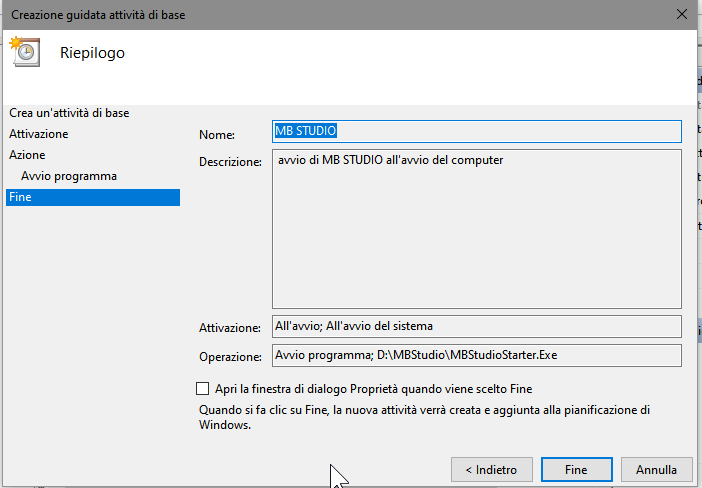Select the 'Avvio programma' sub-step

(68, 176)
